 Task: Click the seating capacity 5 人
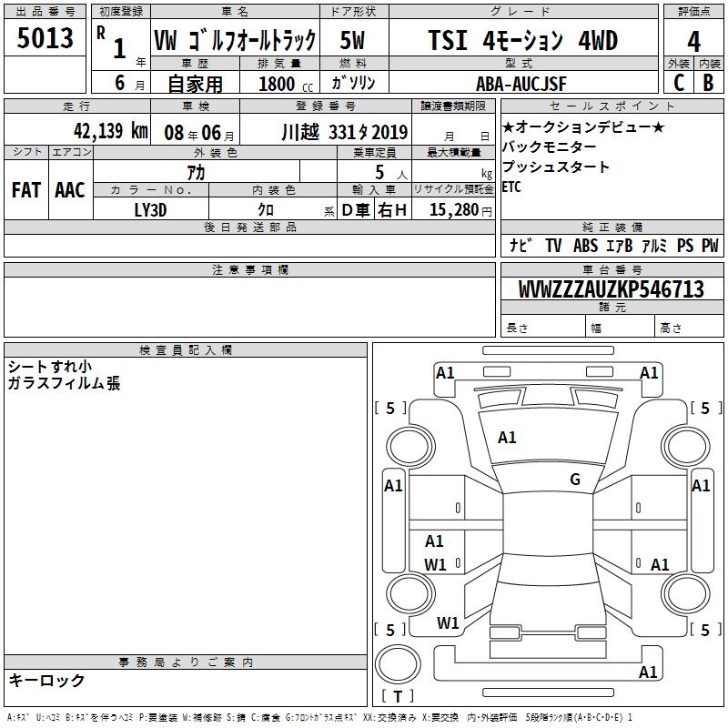391,173
